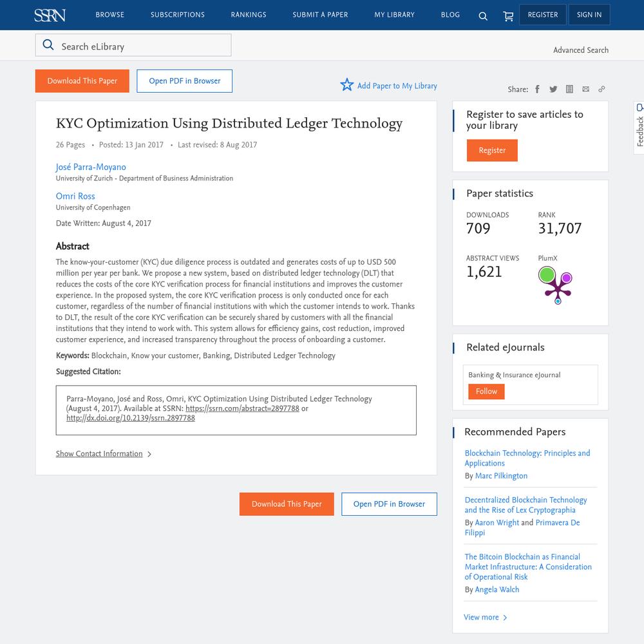644x644 pixels.
Task: Click bottom Download This Paper button
Action: (x=287, y=504)
